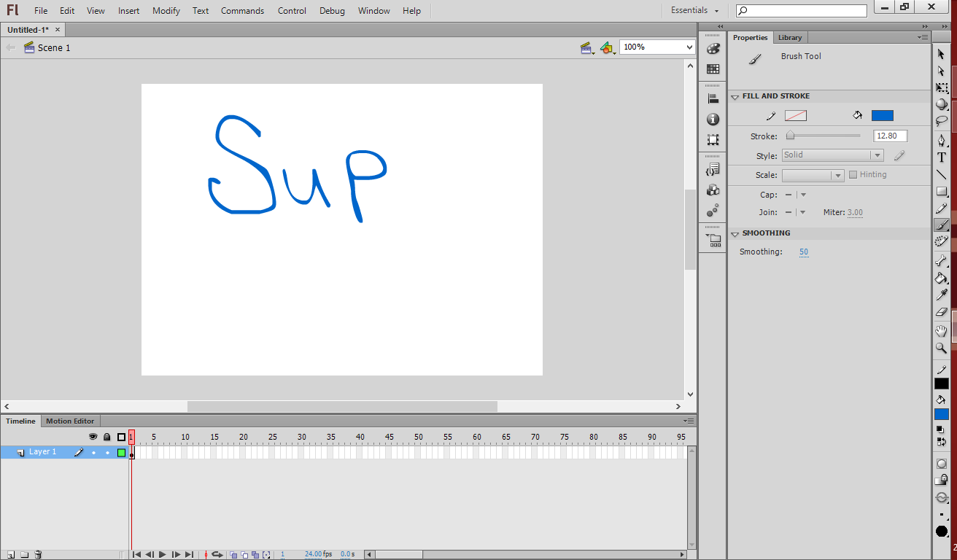
Task: Select the Free Transform tool
Action: coord(942,88)
